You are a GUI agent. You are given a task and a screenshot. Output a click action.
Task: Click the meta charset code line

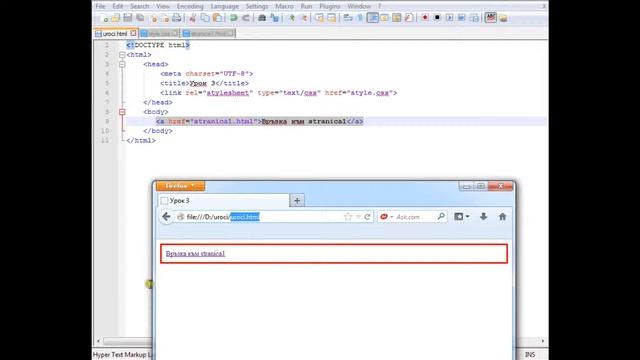(207, 73)
